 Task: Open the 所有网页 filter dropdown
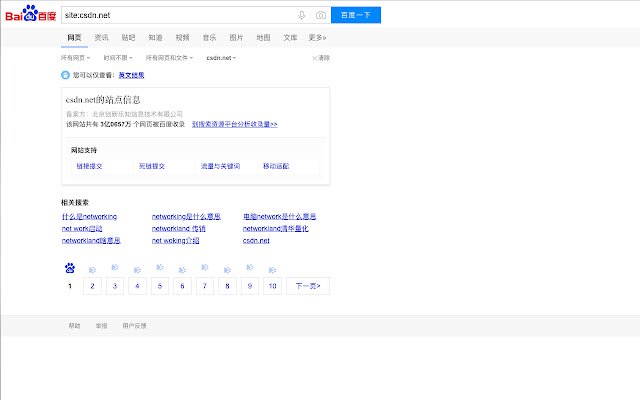click(x=76, y=58)
